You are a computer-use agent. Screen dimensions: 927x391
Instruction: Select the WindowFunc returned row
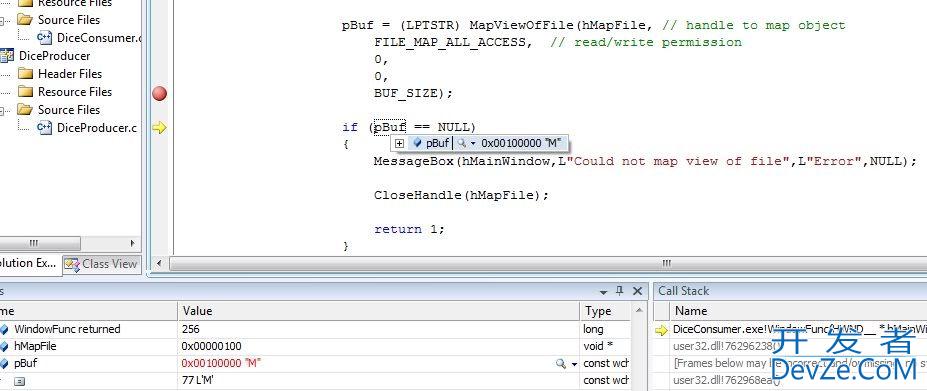[x=67, y=329]
